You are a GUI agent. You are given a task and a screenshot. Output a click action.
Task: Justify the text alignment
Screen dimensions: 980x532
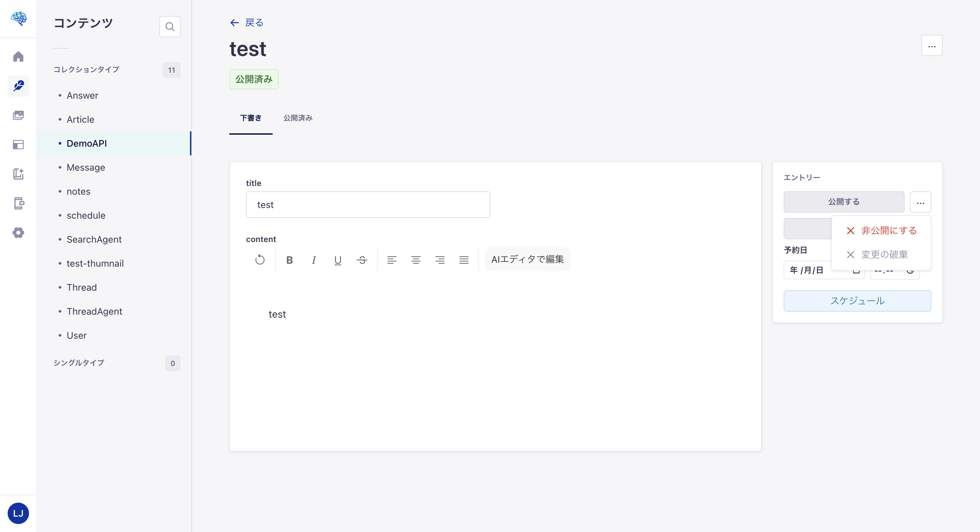click(x=464, y=260)
